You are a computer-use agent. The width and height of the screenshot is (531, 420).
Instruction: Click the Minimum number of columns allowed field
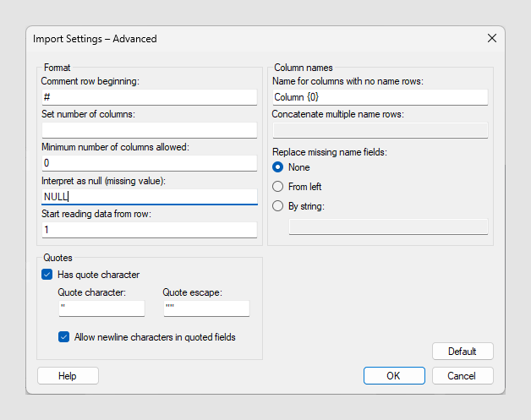pyautogui.click(x=150, y=163)
